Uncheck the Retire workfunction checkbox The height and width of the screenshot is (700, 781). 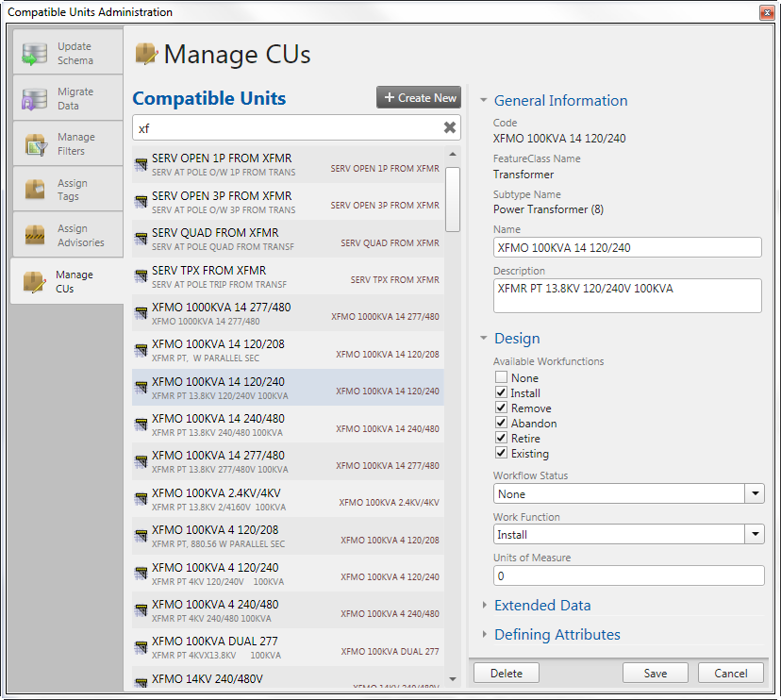coord(501,439)
